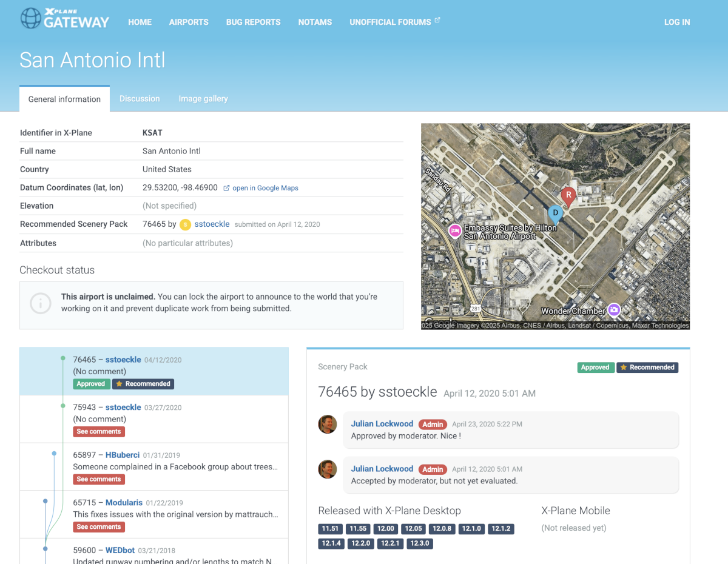Image resolution: width=728 pixels, height=564 pixels.
Task: Click the external link icon beside Unofficial Forums
Action: tap(437, 21)
